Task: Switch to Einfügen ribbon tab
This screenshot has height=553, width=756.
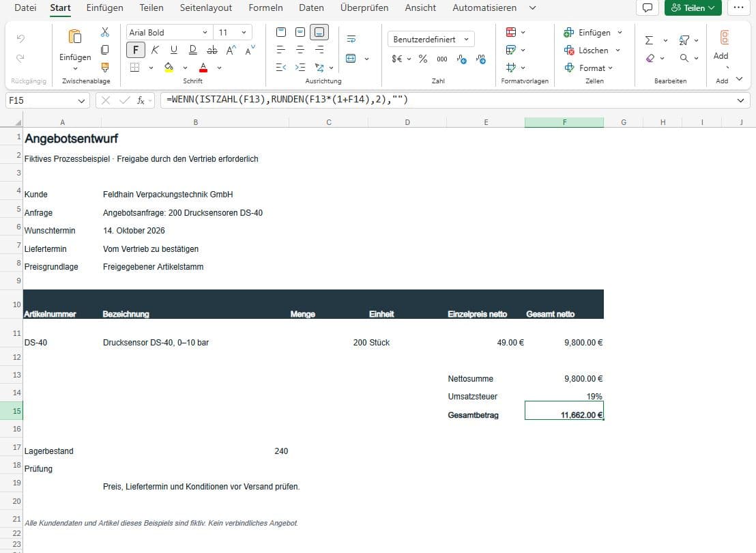Action: 104,8
